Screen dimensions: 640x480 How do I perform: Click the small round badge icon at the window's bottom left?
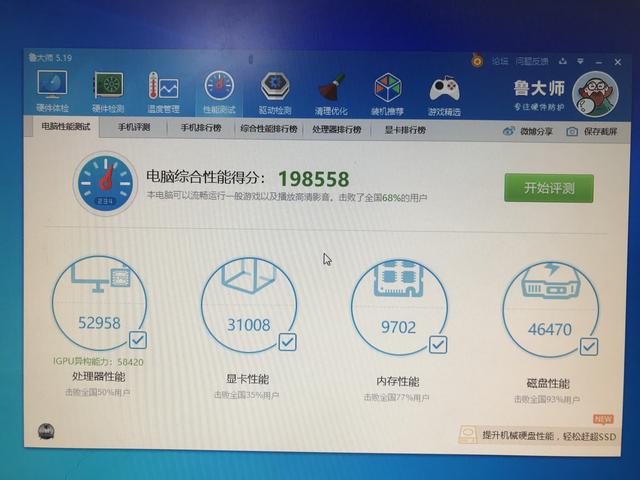coord(46,431)
